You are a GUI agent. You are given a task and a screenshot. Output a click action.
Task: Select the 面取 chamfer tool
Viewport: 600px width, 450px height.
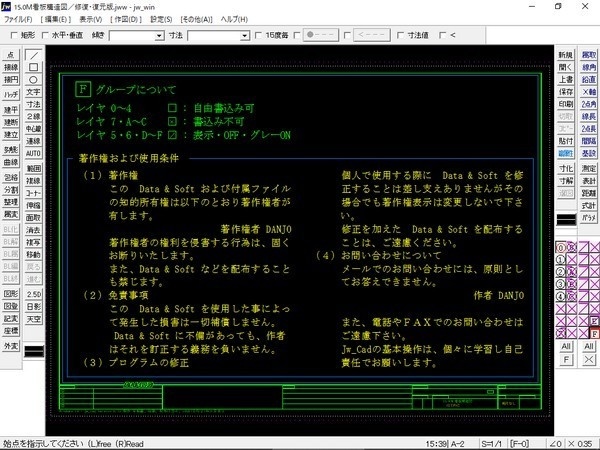pyautogui.click(x=33, y=217)
